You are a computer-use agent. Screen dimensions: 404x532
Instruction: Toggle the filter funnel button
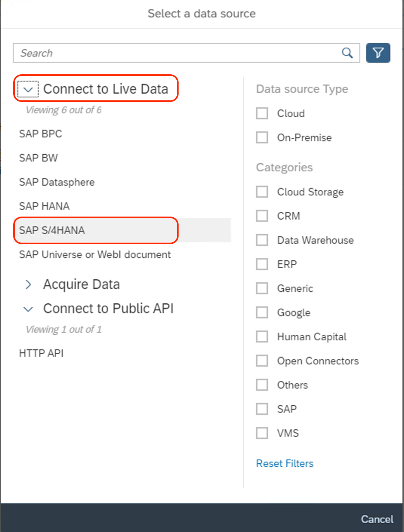(x=378, y=53)
